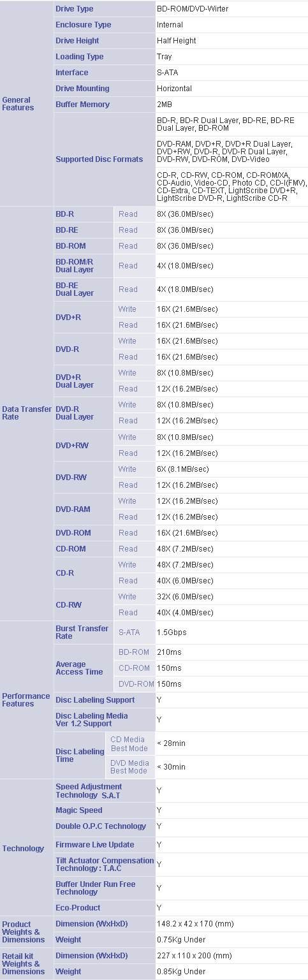Click the 210ms BD-ROM access value
308x980 pixels.
[169, 652]
